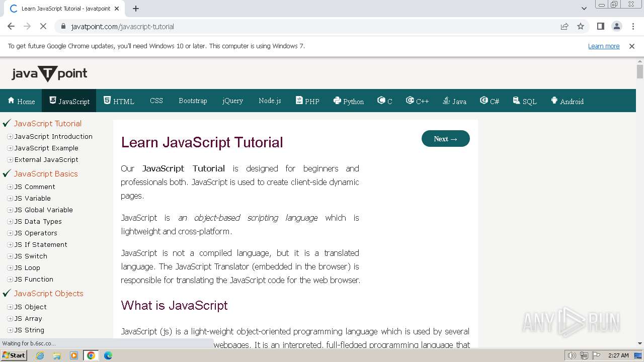Click the scrollbar down arrow

(640, 343)
